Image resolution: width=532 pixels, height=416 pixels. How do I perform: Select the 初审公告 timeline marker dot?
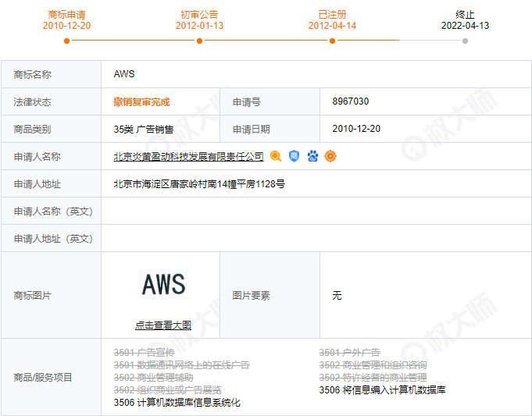coord(199,41)
